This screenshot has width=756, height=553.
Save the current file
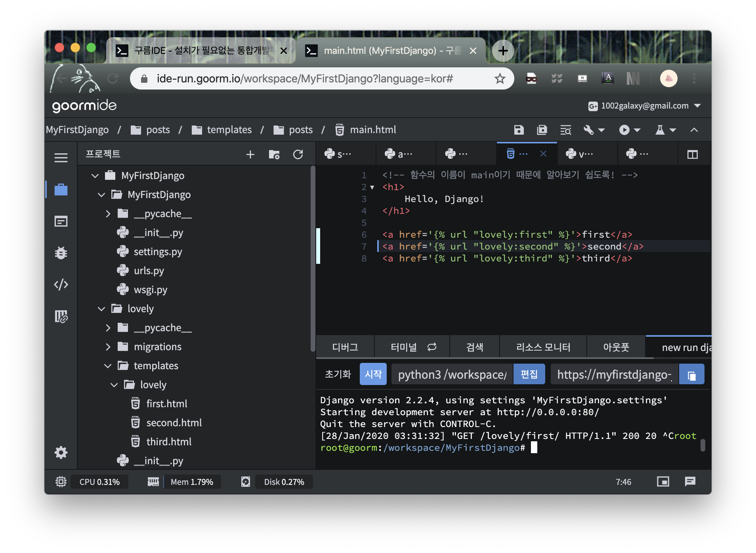coord(519,130)
